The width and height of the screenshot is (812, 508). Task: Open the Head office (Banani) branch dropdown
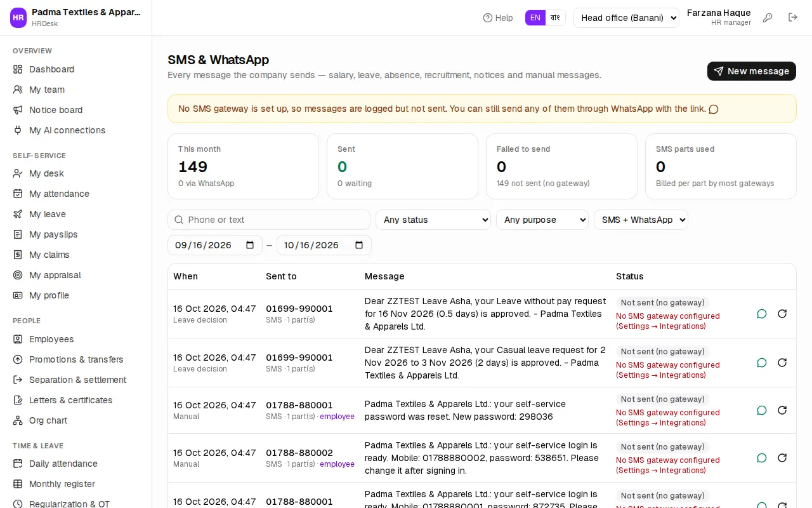click(x=626, y=18)
